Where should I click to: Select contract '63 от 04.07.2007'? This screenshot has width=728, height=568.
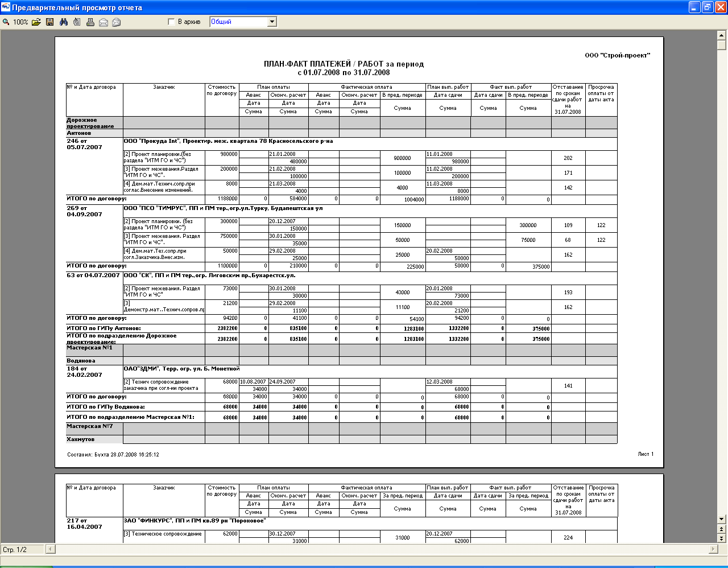click(x=93, y=275)
